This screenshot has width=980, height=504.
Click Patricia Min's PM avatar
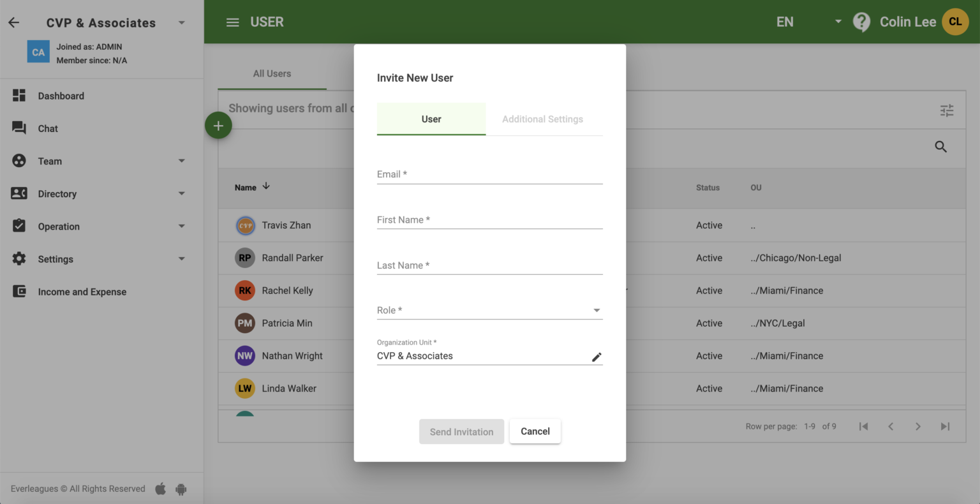pyautogui.click(x=245, y=323)
